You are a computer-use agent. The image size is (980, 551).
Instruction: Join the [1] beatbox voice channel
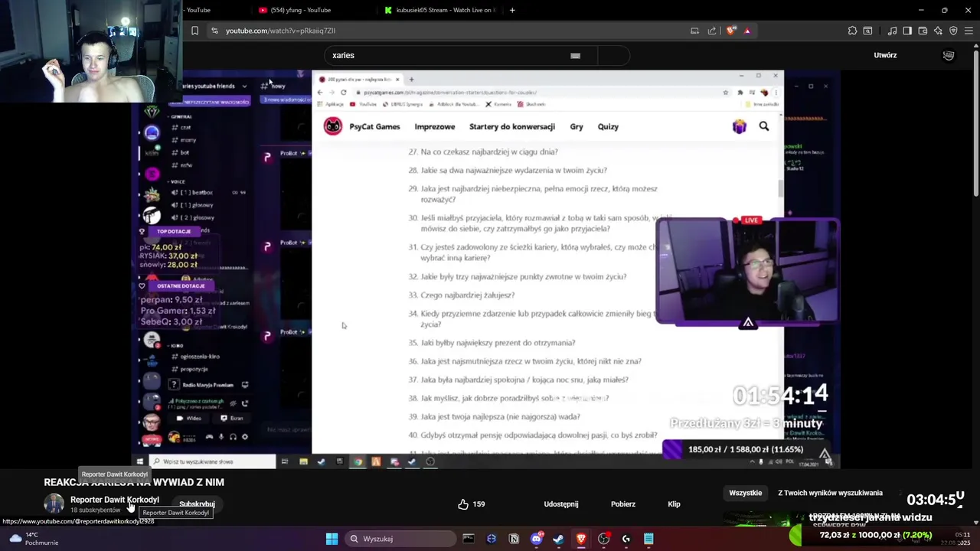pos(191,193)
